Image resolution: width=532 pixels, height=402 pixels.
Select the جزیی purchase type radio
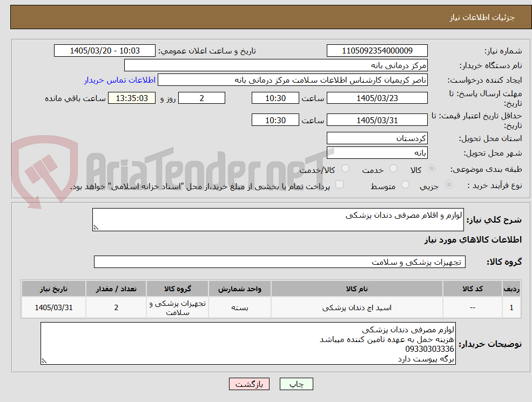tap(448, 185)
